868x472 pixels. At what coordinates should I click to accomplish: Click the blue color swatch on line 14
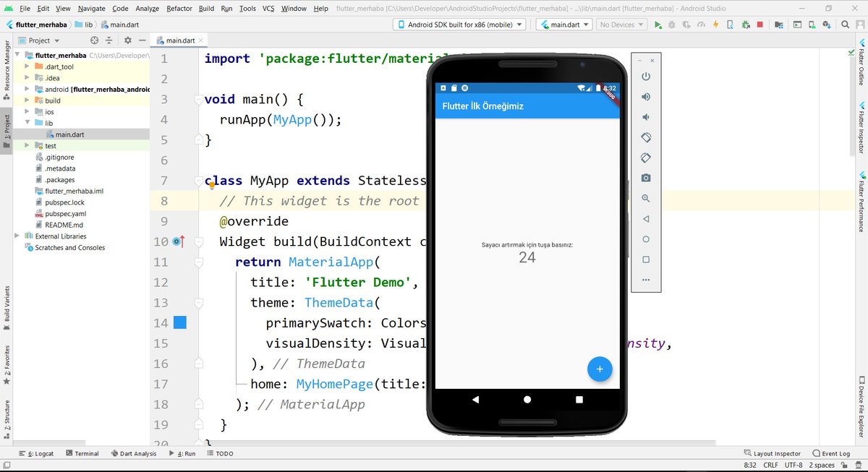click(x=180, y=322)
